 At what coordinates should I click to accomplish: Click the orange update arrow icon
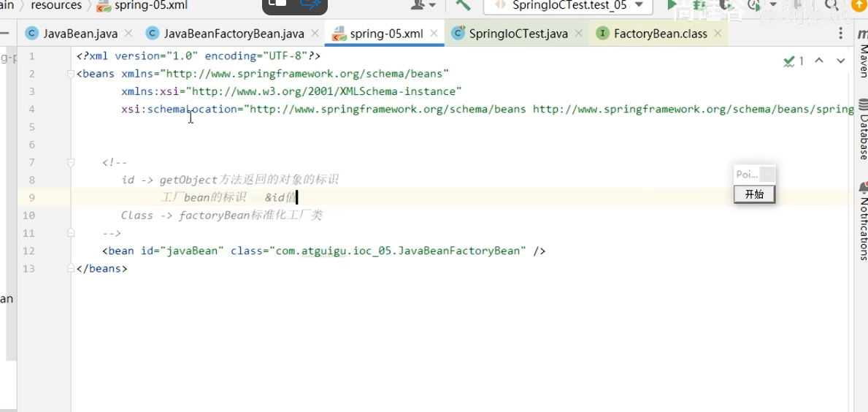pos(858,4)
